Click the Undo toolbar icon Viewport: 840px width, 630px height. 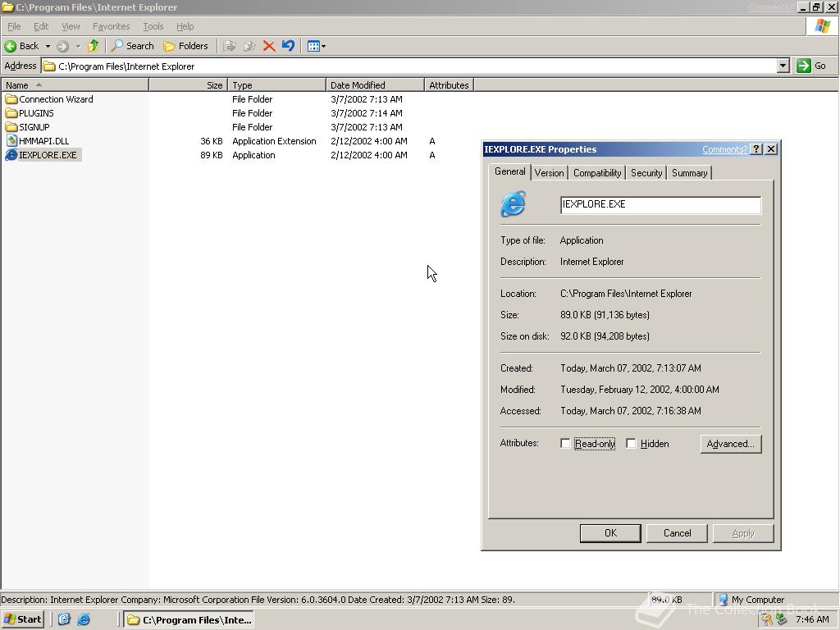click(288, 46)
